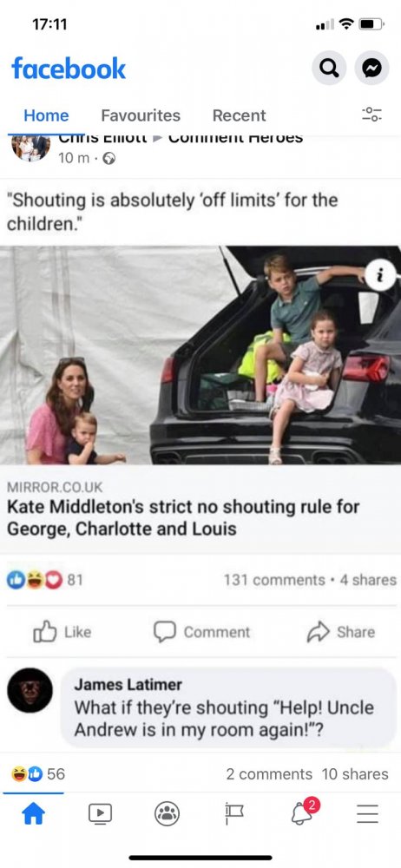The width and height of the screenshot is (401, 868).
Task: Open the Watch video tab icon
Action: (x=101, y=814)
